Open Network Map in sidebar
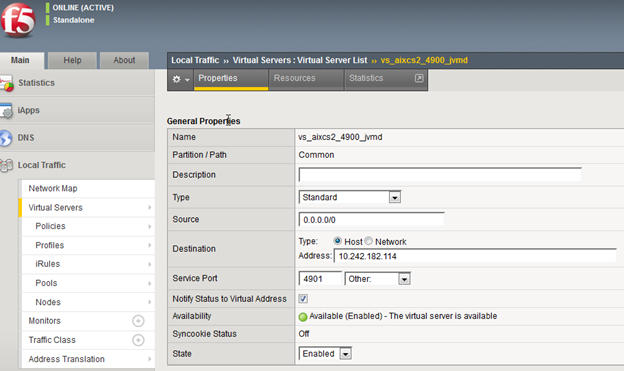 pyautogui.click(x=88, y=189)
